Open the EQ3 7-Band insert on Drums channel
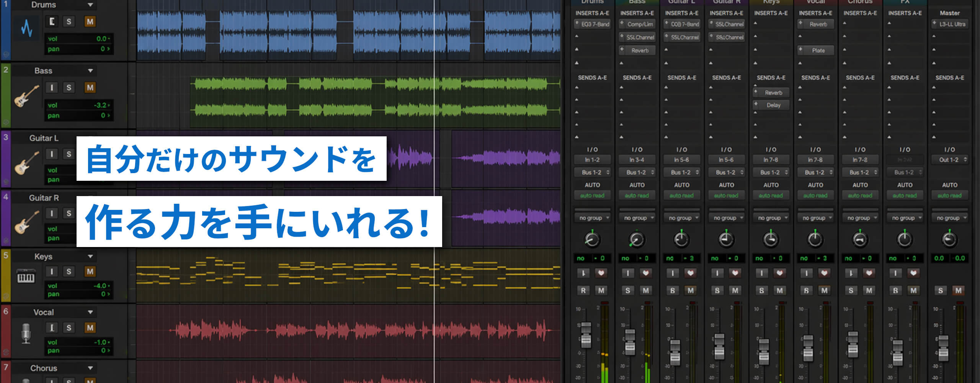The height and width of the screenshot is (383, 980). pos(592,24)
